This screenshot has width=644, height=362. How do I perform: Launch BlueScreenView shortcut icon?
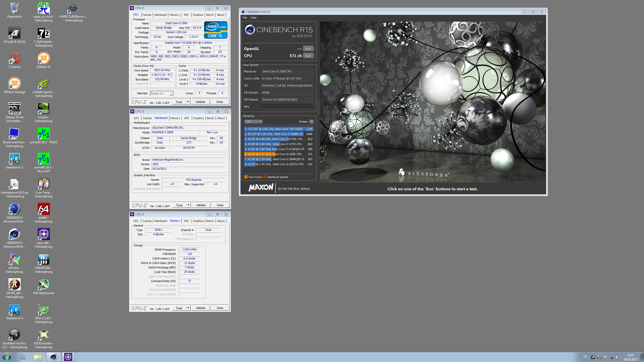click(14, 138)
